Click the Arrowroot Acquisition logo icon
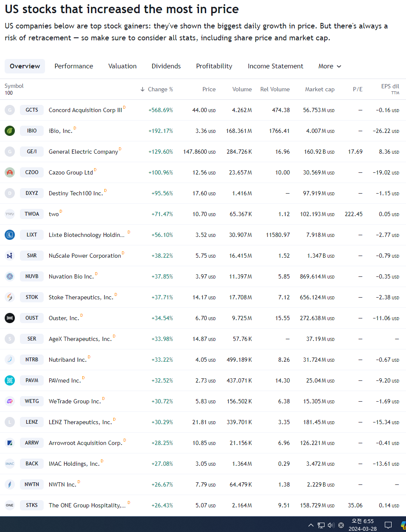Screen dimensions: 406x532 [x=10, y=443]
